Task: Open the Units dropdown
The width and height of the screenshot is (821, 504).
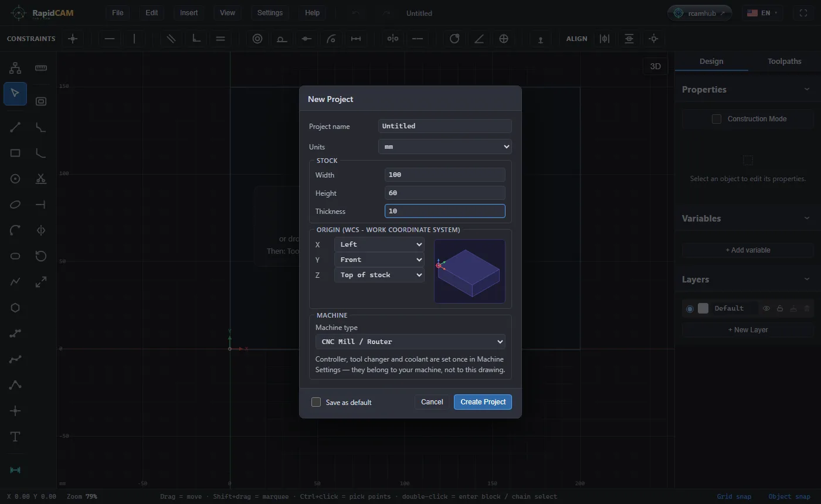Action: click(445, 147)
